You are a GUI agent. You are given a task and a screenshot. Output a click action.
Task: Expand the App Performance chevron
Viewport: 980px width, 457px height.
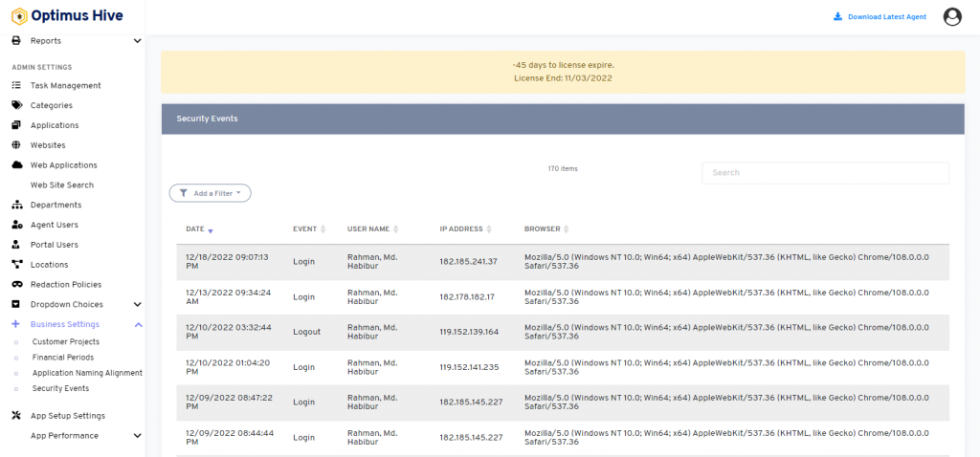(x=138, y=436)
